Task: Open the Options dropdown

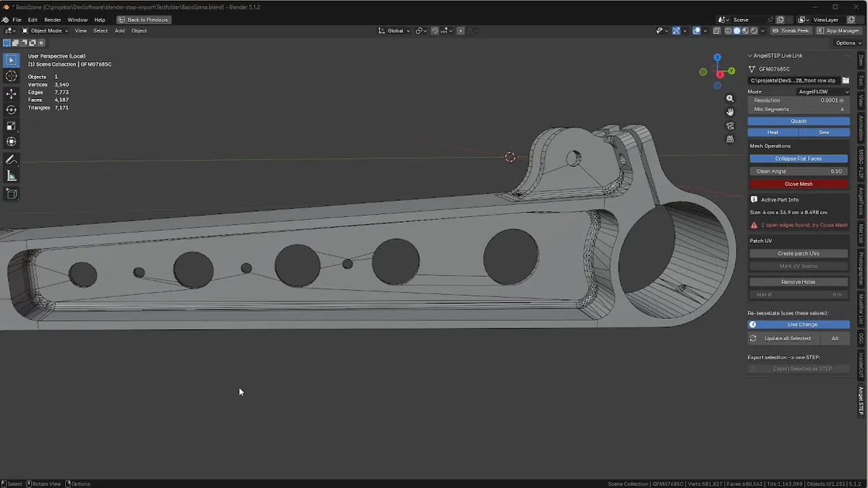Action: pos(847,43)
